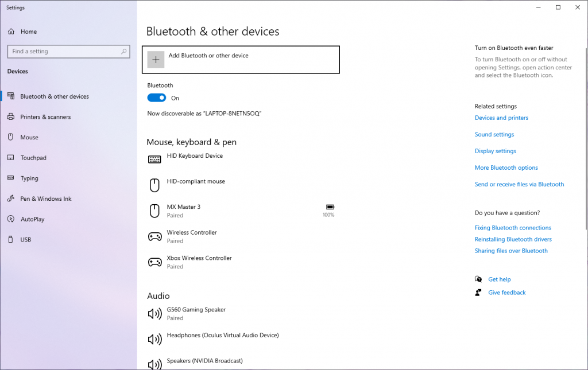
Task: Open the Touchpad settings page
Action: click(33, 158)
